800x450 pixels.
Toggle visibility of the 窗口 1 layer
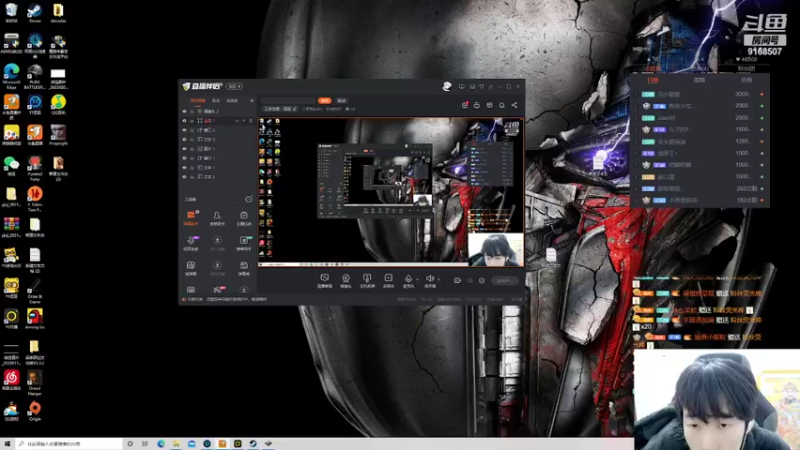[x=184, y=158]
